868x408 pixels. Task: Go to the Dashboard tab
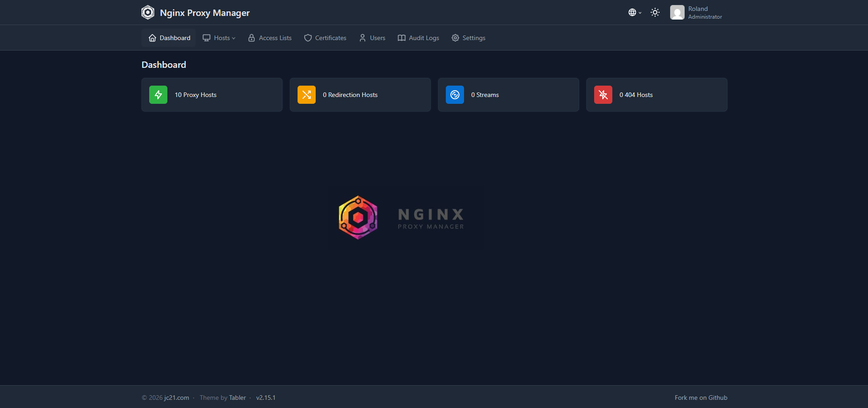[169, 38]
